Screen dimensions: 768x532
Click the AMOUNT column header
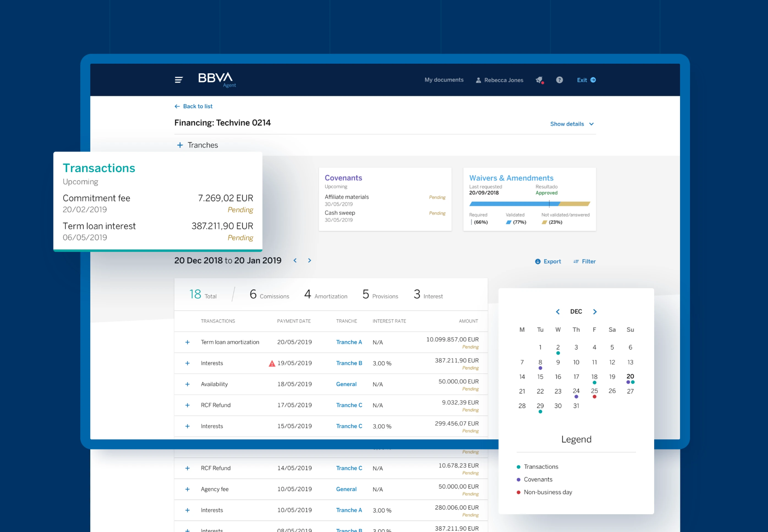click(468, 321)
